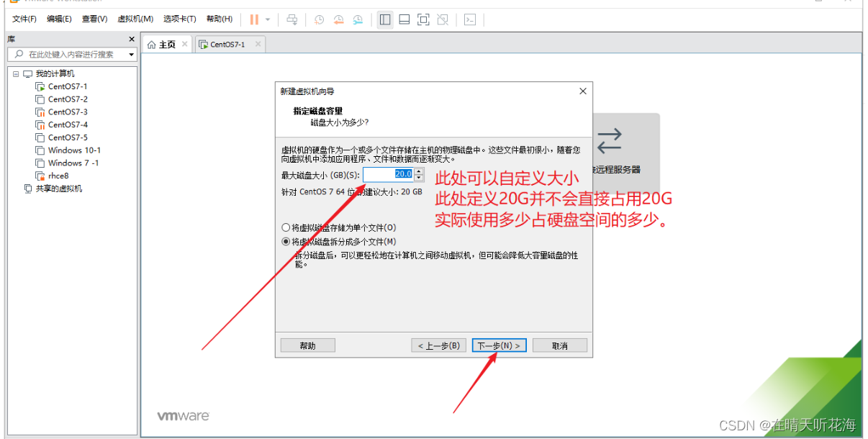Click the Console view toolbar icon
868x439 pixels.
tap(470, 19)
